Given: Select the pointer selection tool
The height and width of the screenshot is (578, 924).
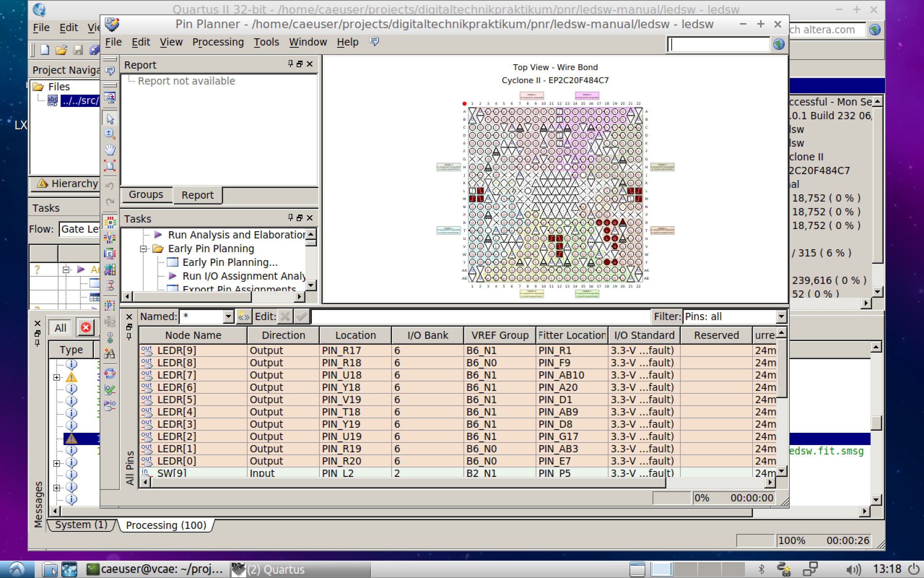Looking at the screenshot, I should (110, 118).
